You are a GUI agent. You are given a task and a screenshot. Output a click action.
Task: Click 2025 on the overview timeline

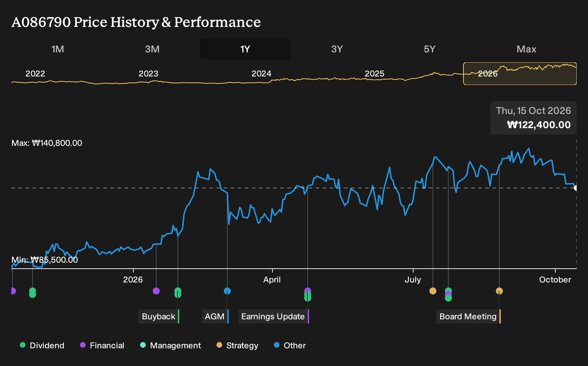pyautogui.click(x=374, y=74)
